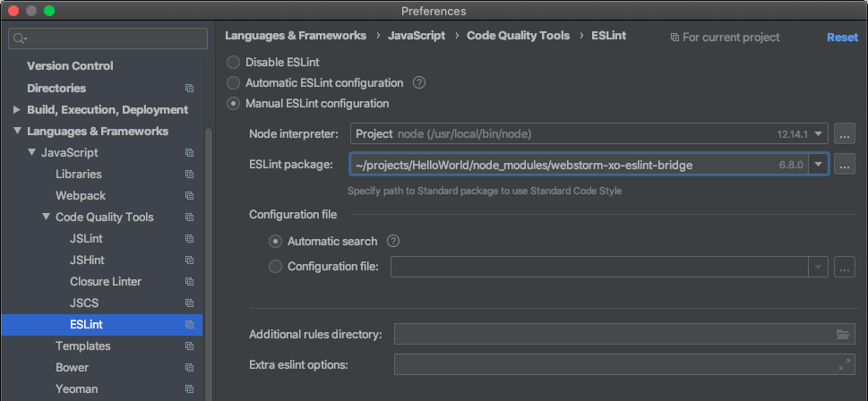
Task: Collapse Languages & Frameworks section
Action: (x=17, y=131)
